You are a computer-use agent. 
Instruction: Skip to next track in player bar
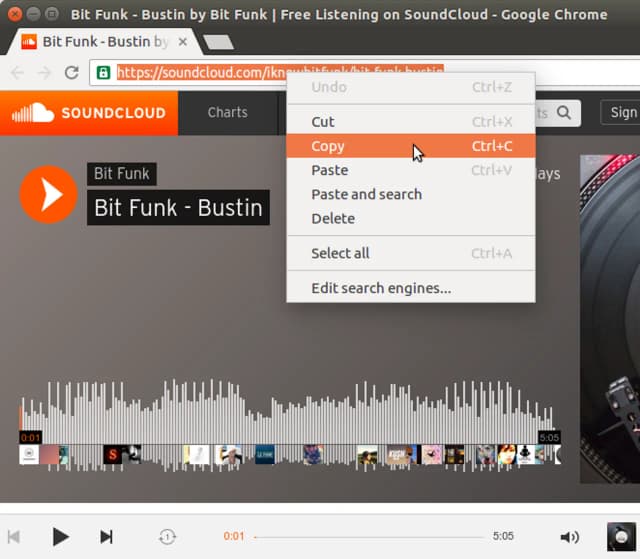click(106, 537)
